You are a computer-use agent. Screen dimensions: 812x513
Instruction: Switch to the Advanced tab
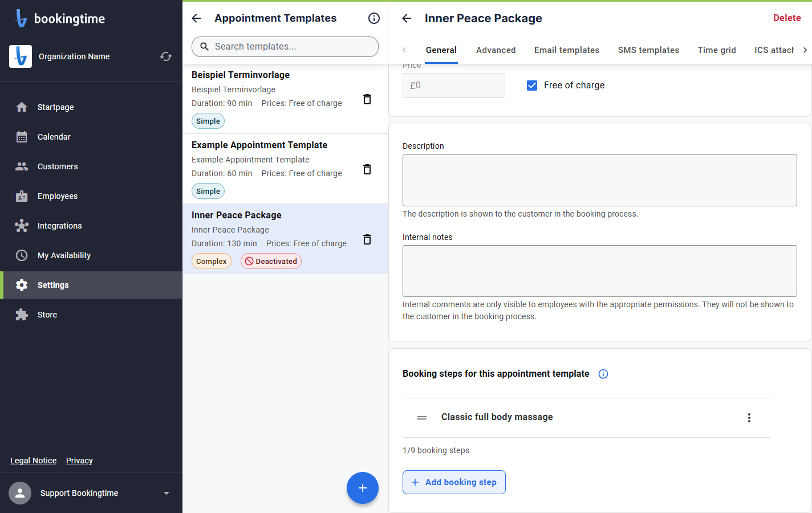point(496,50)
